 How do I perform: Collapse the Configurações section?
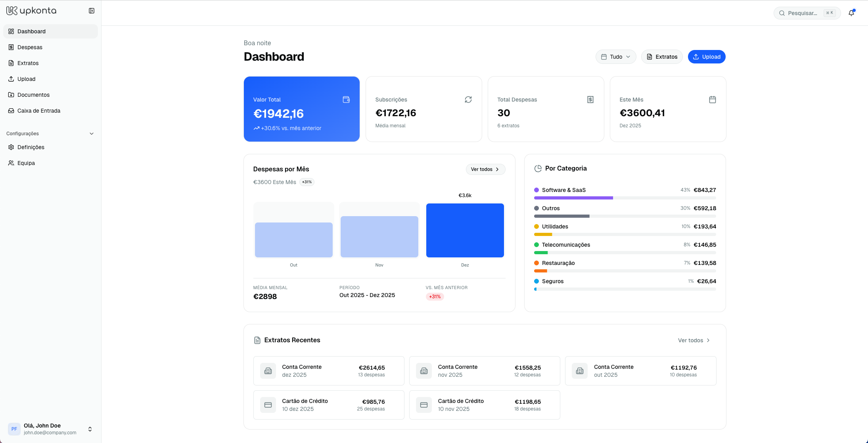(92, 134)
